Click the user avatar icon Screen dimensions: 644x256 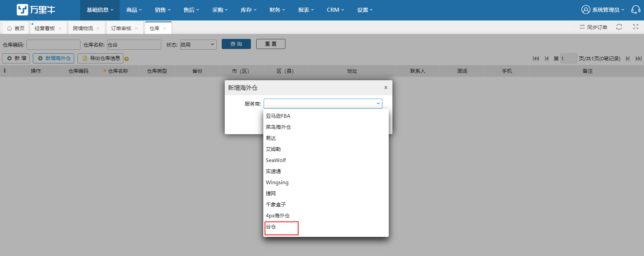(x=586, y=10)
